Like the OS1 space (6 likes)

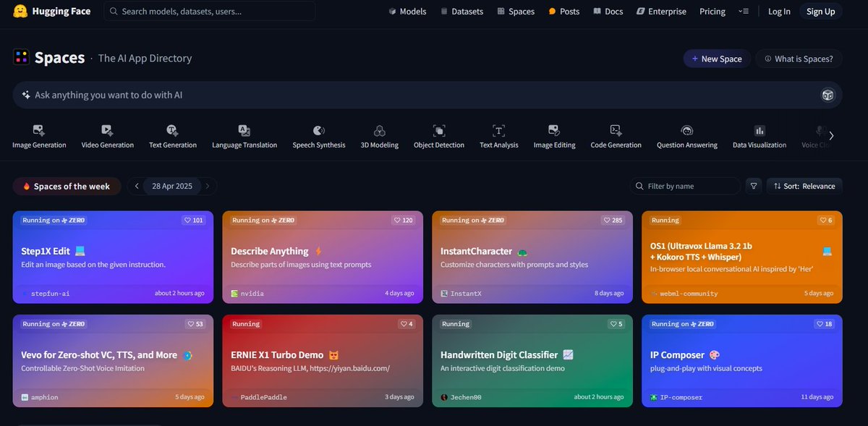pyautogui.click(x=826, y=220)
